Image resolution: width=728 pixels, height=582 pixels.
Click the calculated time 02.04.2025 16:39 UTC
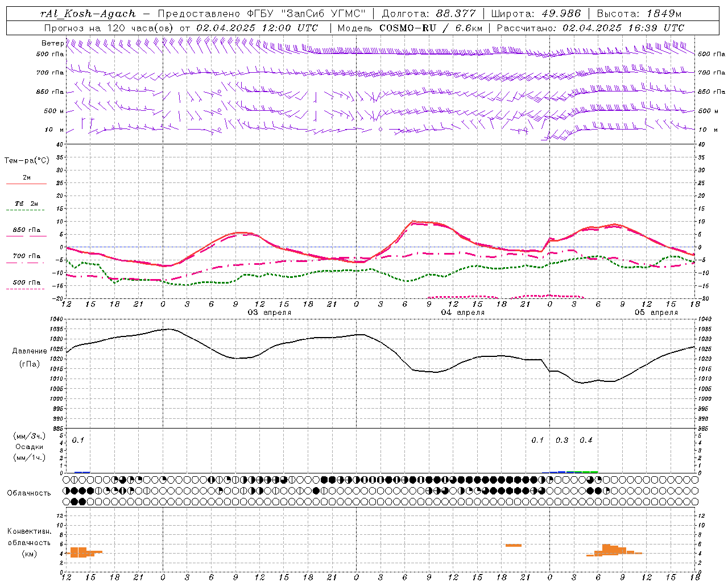pyautogui.click(x=623, y=28)
